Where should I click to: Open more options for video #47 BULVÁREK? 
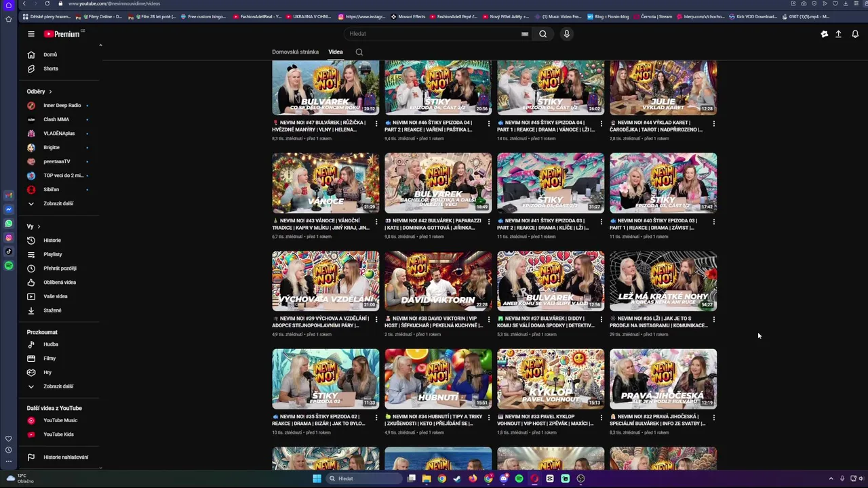[x=376, y=124]
